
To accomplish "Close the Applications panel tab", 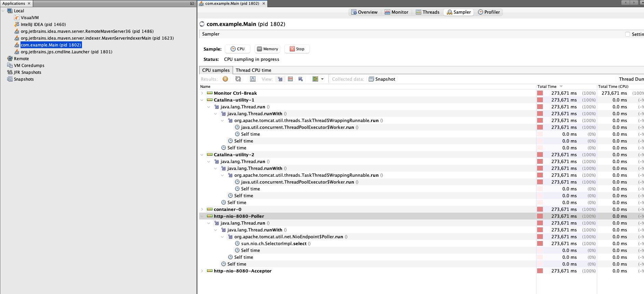I will (x=29, y=3).
